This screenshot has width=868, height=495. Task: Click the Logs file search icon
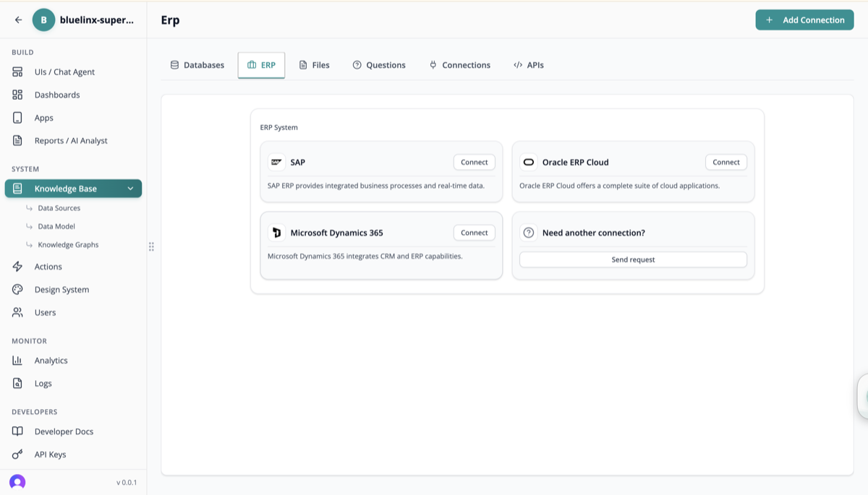(x=17, y=384)
